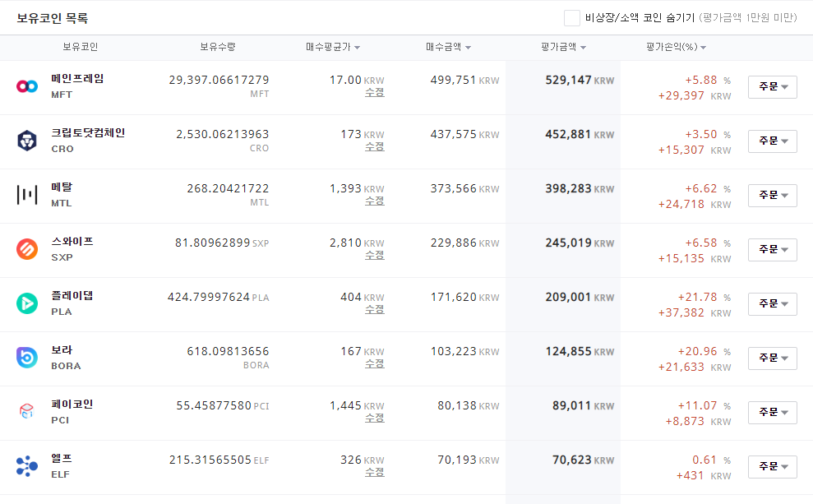This screenshot has height=504, width=813.
Task: Open the 주문 dropdown for ELF
Action: 772,467
